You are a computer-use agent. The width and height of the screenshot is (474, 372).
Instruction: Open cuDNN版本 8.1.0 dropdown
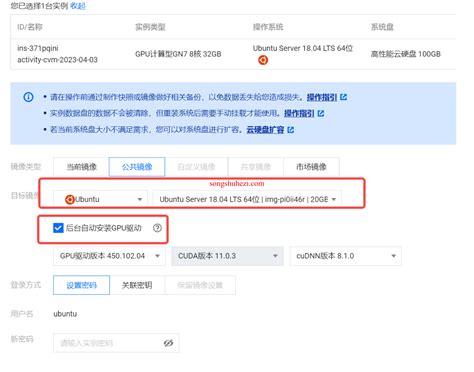346,256
